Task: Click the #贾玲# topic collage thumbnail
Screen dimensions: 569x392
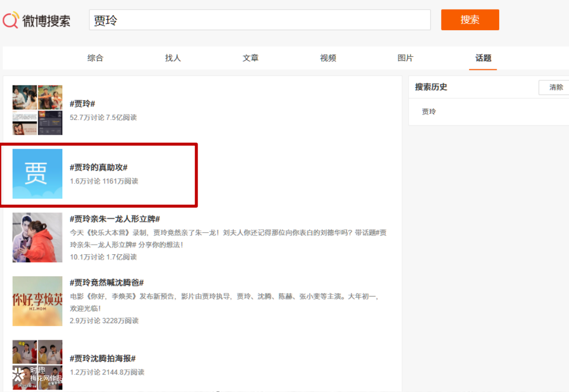Action: click(x=37, y=110)
